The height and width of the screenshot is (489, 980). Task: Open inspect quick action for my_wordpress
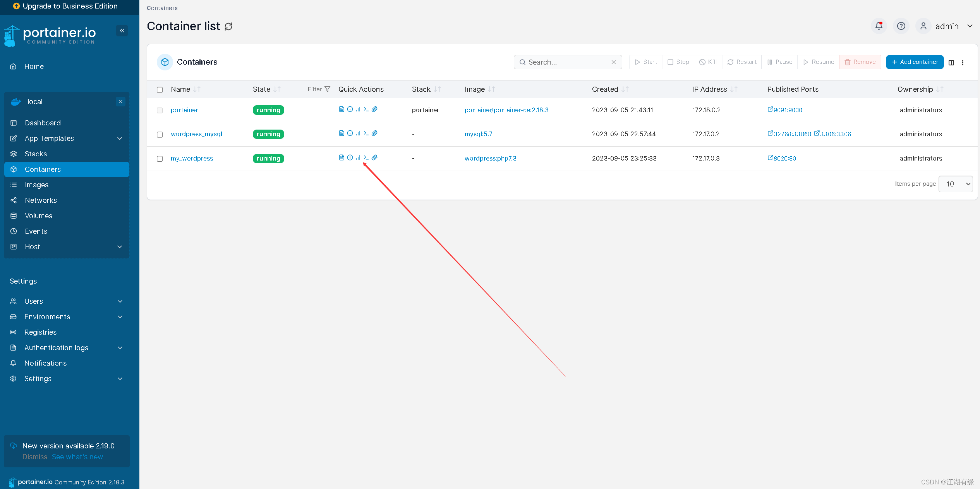tap(350, 157)
